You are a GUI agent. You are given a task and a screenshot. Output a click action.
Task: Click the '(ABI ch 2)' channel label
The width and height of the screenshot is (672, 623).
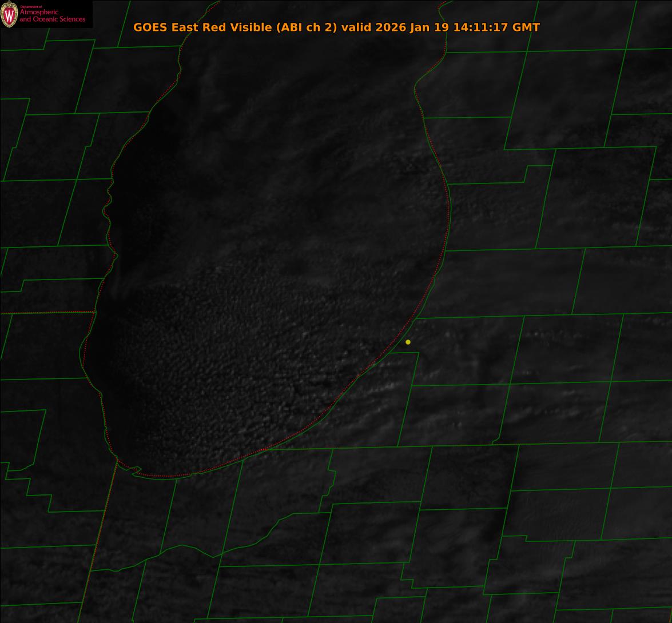click(x=305, y=27)
